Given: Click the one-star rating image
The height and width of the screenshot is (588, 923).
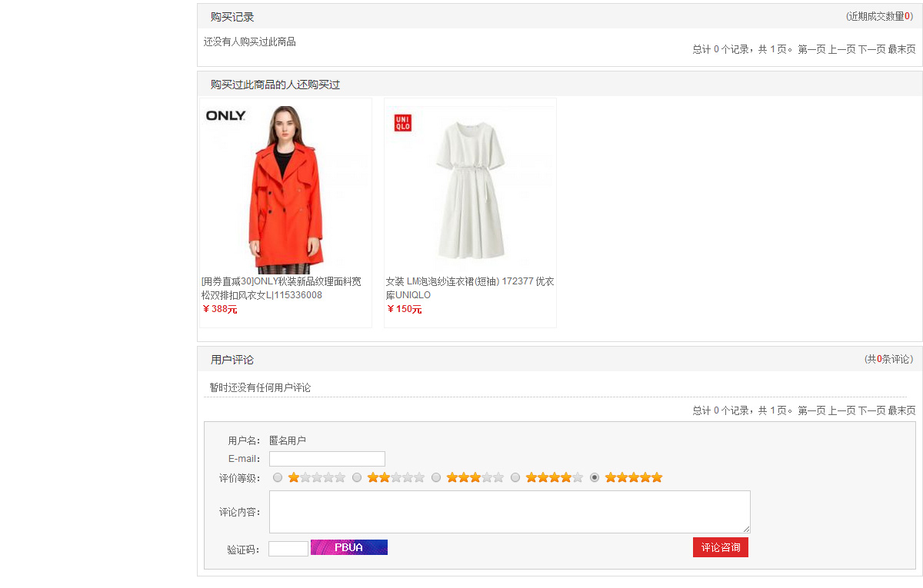Looking at the screenshot, I should tap(317, 477).
